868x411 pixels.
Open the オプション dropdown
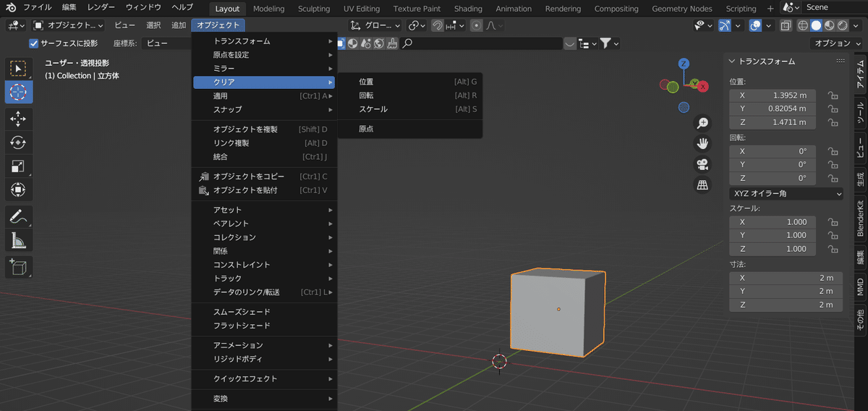pyautogui.click(x=838, y=43)
